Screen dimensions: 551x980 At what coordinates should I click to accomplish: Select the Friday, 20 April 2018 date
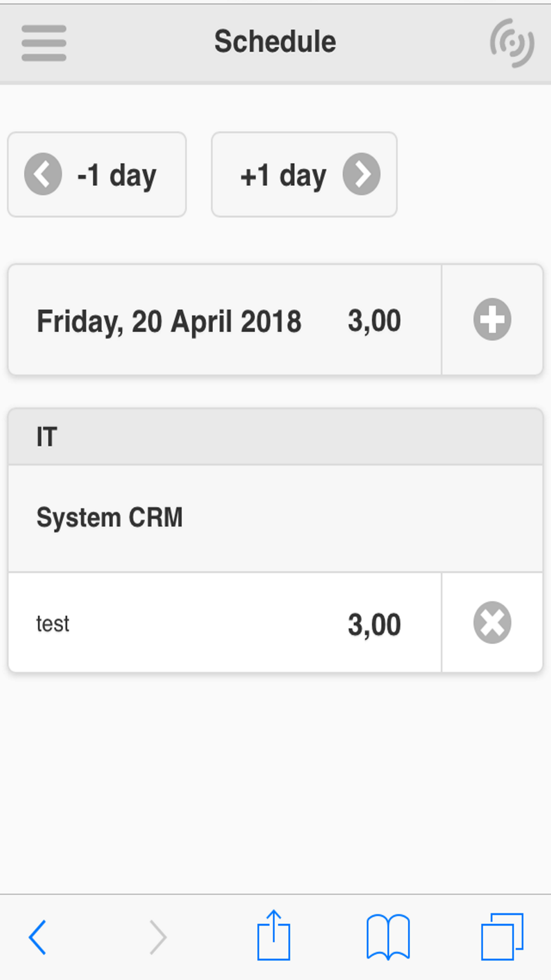point(169,321)
